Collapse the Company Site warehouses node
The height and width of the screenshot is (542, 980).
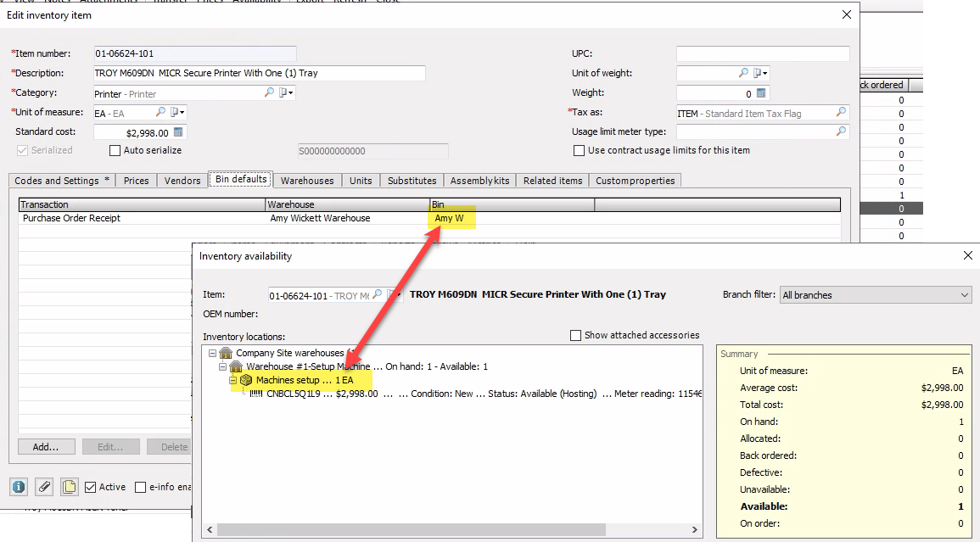tap(212, 353)
